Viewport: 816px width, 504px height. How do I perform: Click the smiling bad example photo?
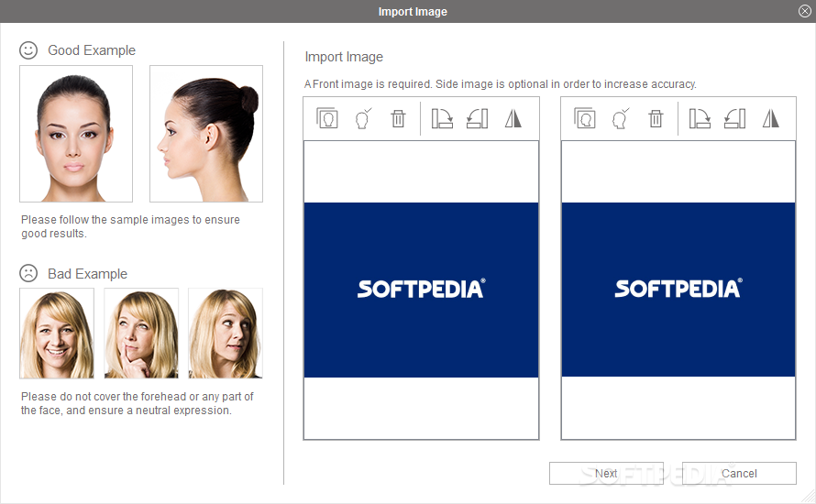tap(57, 334)
